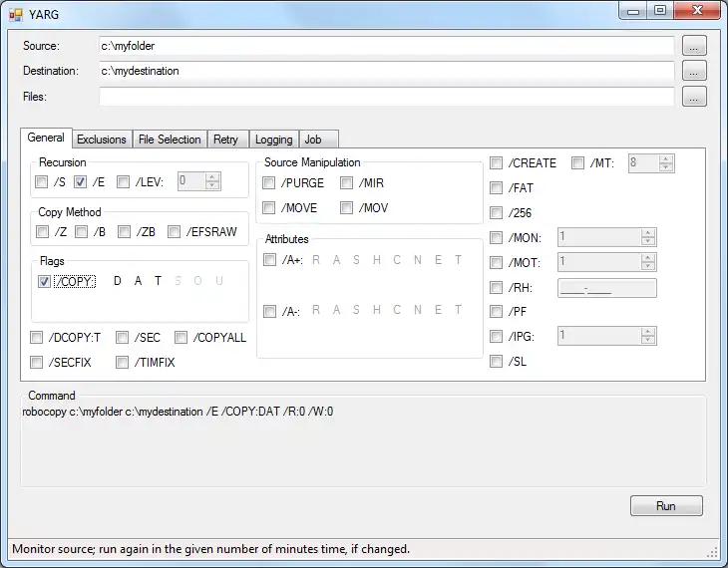Enable the /MOVE checkbox
This screenshot has width=728, height=568.
click(269, 207)
